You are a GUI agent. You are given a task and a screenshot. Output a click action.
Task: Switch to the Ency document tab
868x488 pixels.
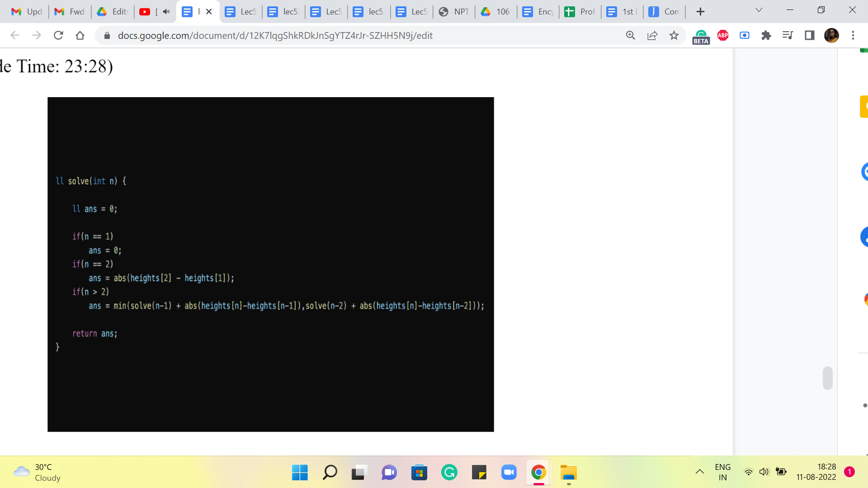[538, 12]
